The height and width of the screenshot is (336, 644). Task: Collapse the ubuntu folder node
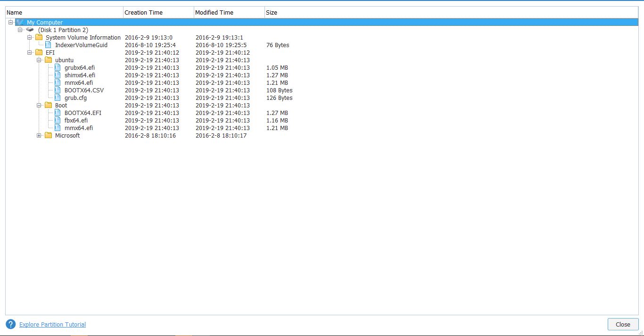39,60
